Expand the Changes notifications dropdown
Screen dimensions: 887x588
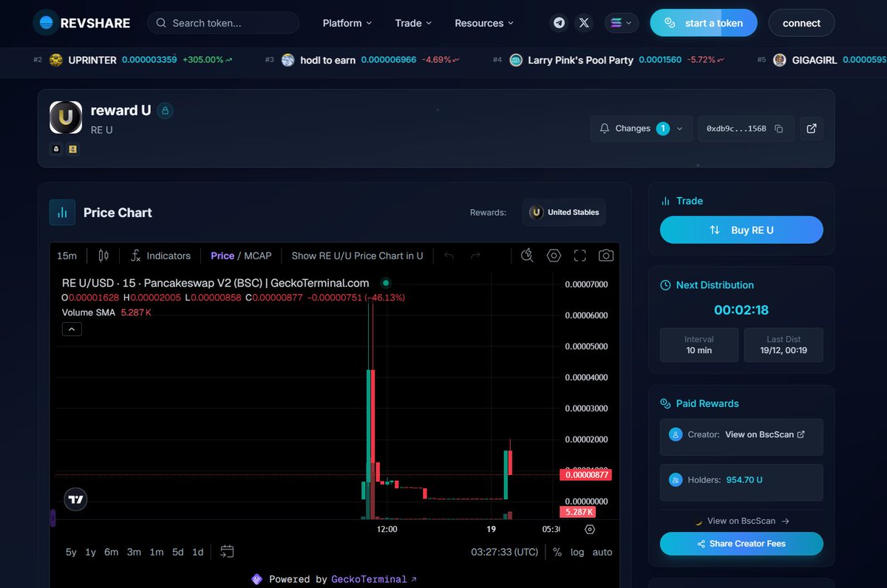coord(642,129)
